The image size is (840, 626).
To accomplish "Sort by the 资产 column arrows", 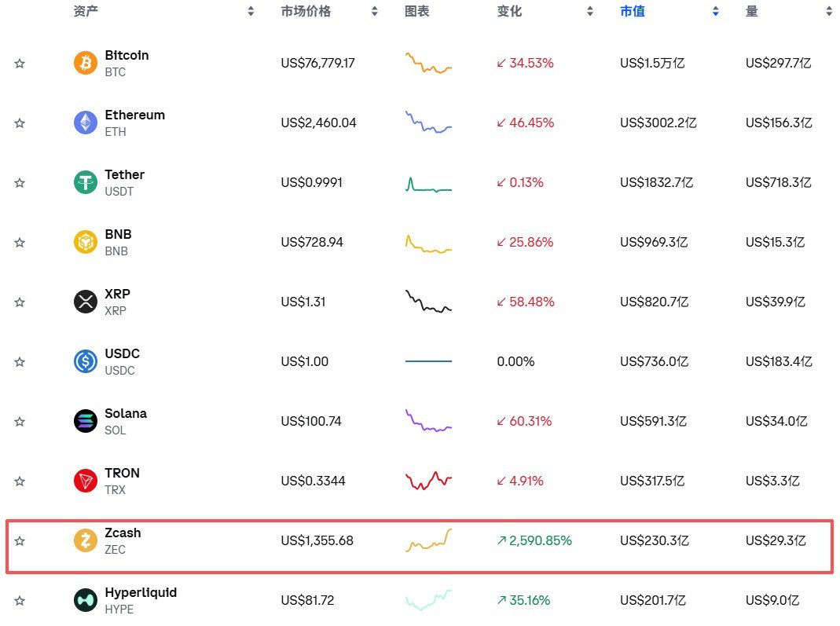I will point(251,11).
